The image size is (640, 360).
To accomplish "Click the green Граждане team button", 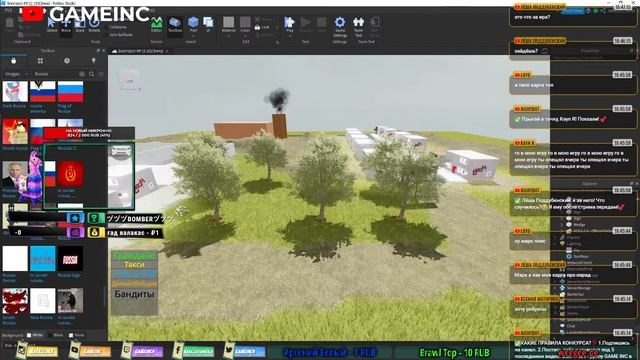I will (x=134, y=256).
